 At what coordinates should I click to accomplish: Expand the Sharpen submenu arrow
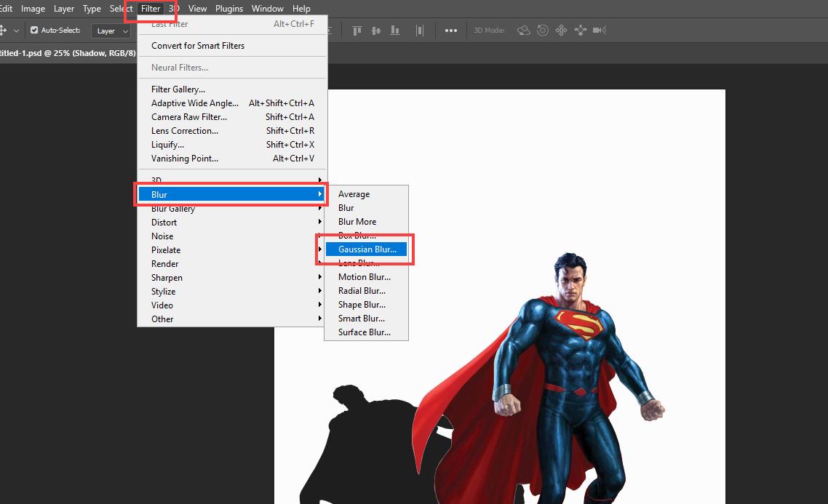coord(320,277)
